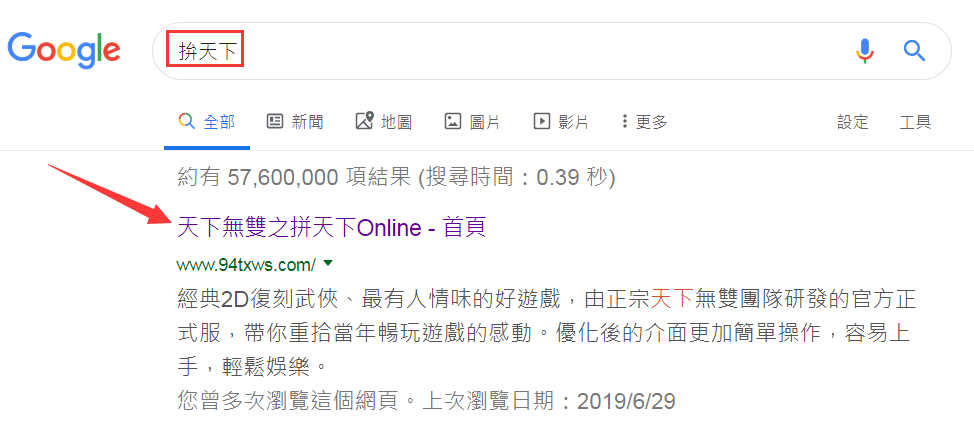Open 天下無雙之拼天下Online - 首頁 result

coord(331,228)
